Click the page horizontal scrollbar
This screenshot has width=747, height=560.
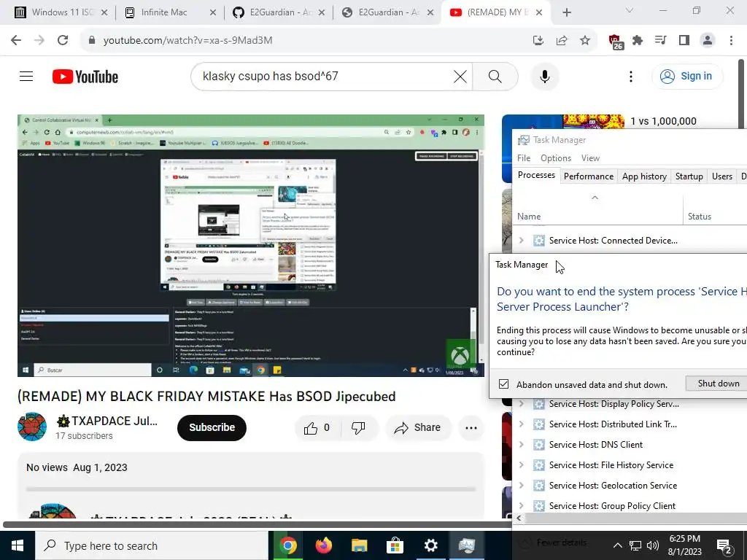click(x=258, y=525)
